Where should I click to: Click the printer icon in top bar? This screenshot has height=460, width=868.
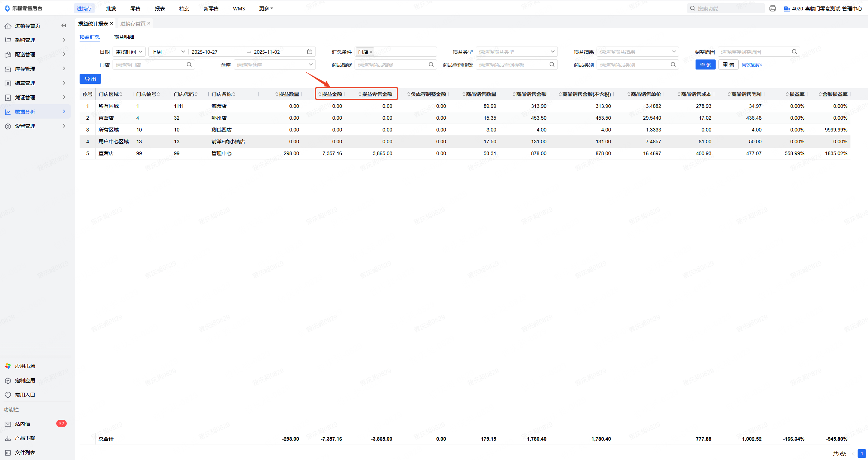click(773, 8)
